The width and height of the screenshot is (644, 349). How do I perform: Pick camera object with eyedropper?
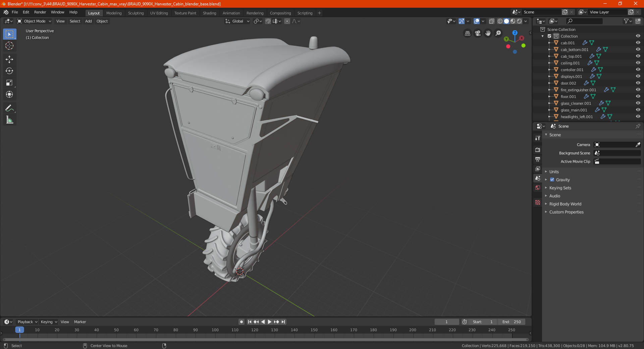(x=638, y=145)
